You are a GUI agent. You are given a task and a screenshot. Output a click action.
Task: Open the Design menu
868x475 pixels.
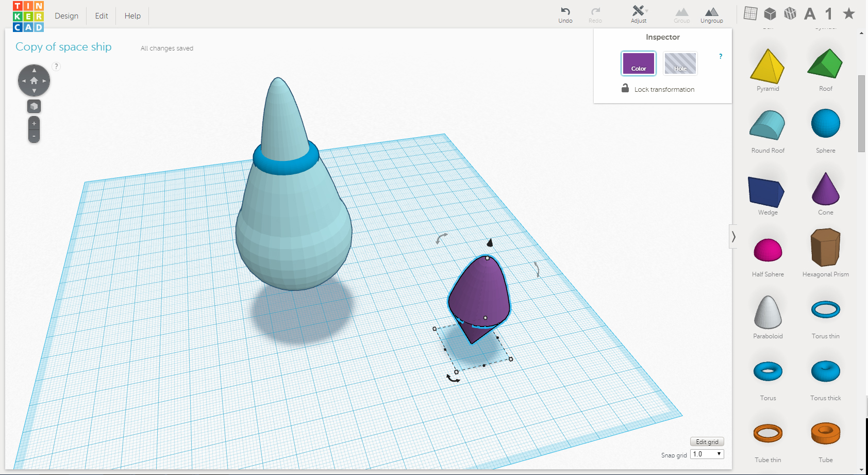[66, 16]
